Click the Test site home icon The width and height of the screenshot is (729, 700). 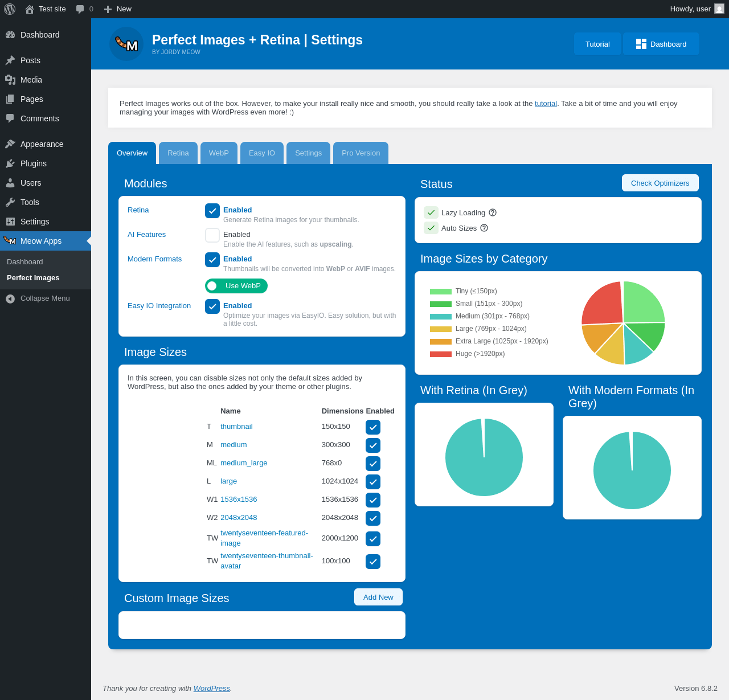click(30, 9)
